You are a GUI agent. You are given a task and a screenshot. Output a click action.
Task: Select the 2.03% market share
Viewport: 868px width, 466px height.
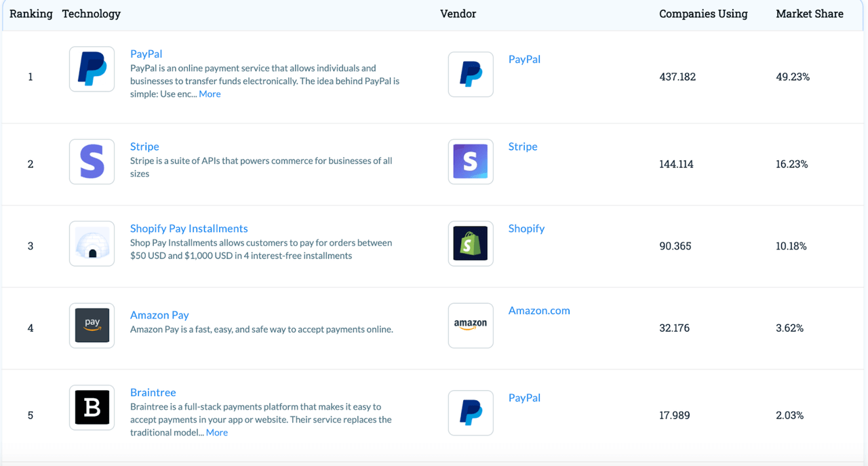pos(790,415)
